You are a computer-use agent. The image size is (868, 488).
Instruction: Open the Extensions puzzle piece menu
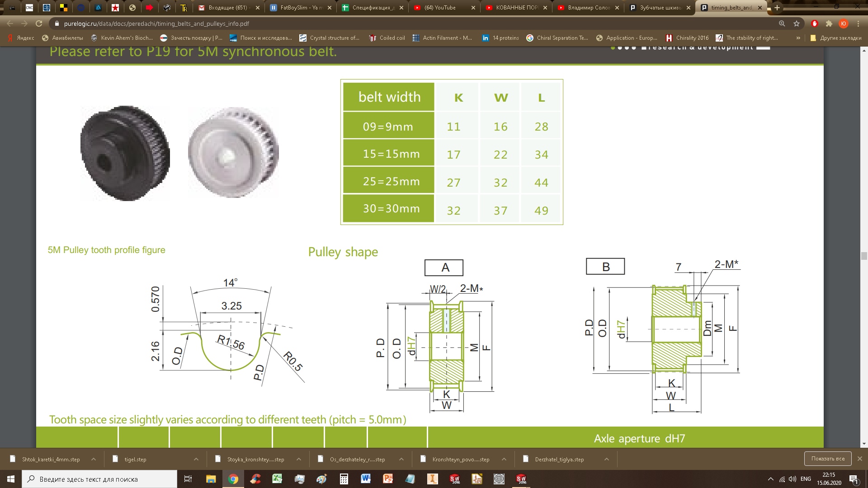[x=829, y=23]
